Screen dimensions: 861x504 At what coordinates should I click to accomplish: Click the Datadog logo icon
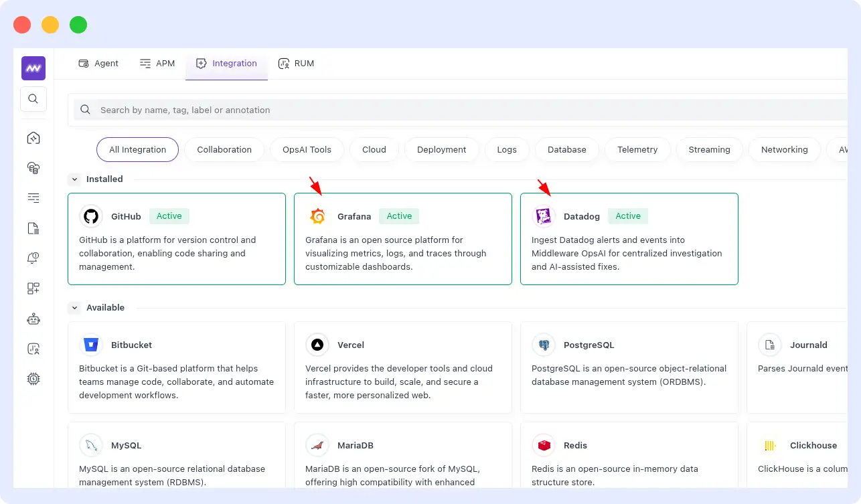click(544, 216)
